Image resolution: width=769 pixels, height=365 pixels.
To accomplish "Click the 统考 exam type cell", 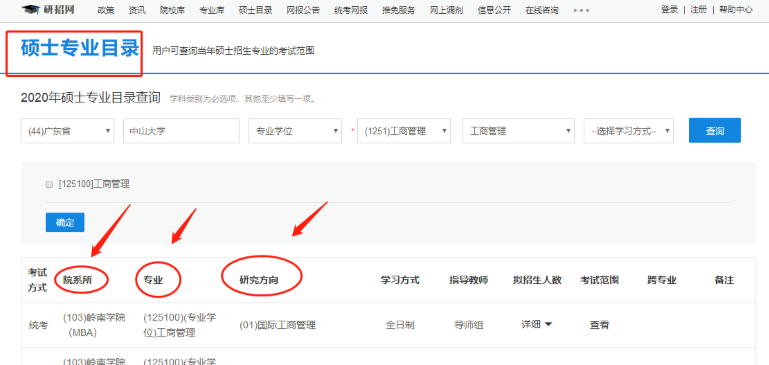I will [x=38, y=325].
